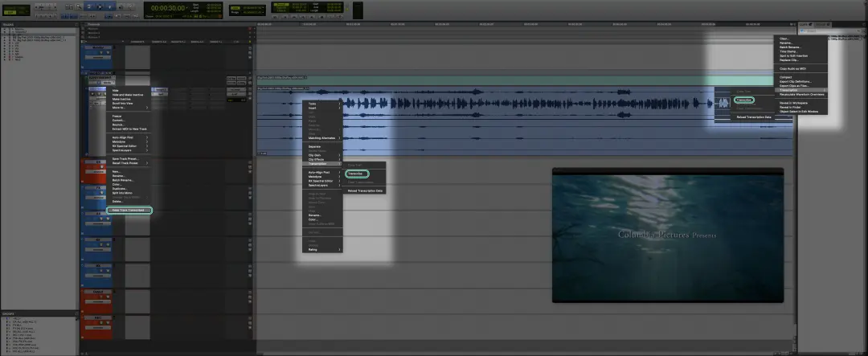
Task: Expand Tools submenu in clip menu
Action: coord(322,104)
